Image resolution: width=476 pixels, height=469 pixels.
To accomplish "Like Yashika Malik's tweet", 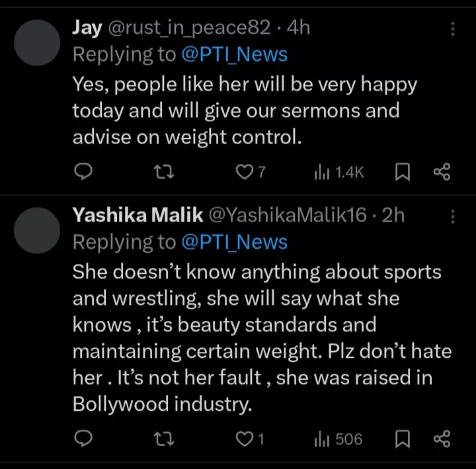I will (x=245, y=439).
